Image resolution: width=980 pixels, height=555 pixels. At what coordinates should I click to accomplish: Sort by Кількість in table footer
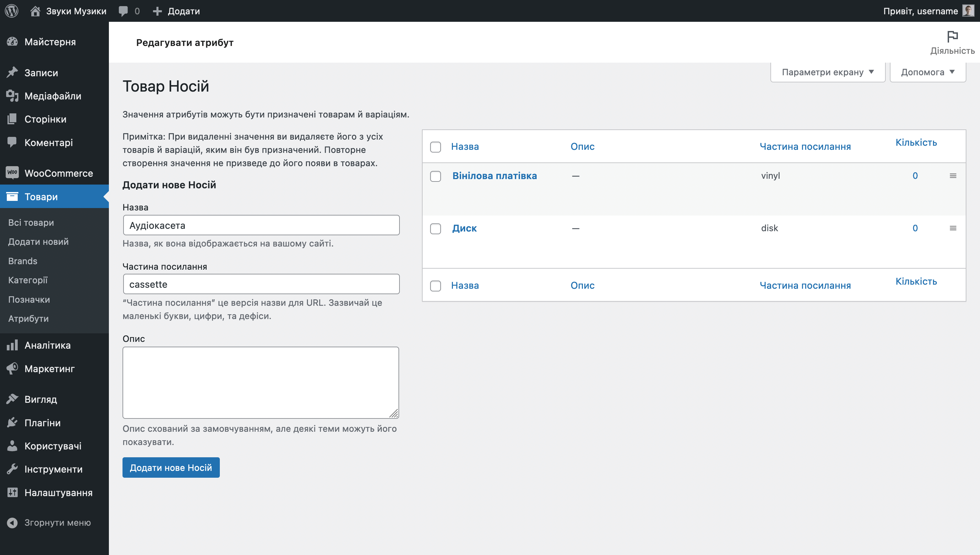click(916, 281)
